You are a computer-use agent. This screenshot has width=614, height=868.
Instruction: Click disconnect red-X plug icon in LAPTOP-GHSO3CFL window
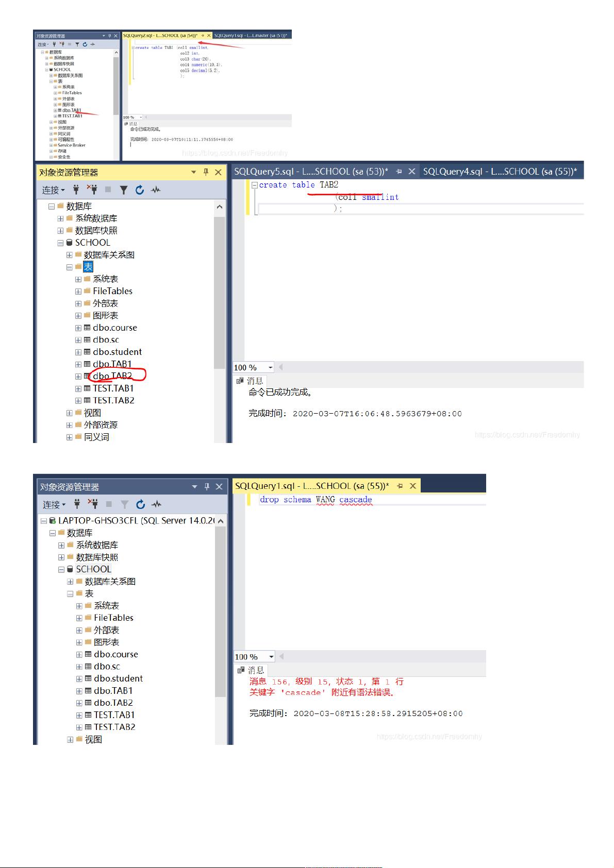(93, 503)
